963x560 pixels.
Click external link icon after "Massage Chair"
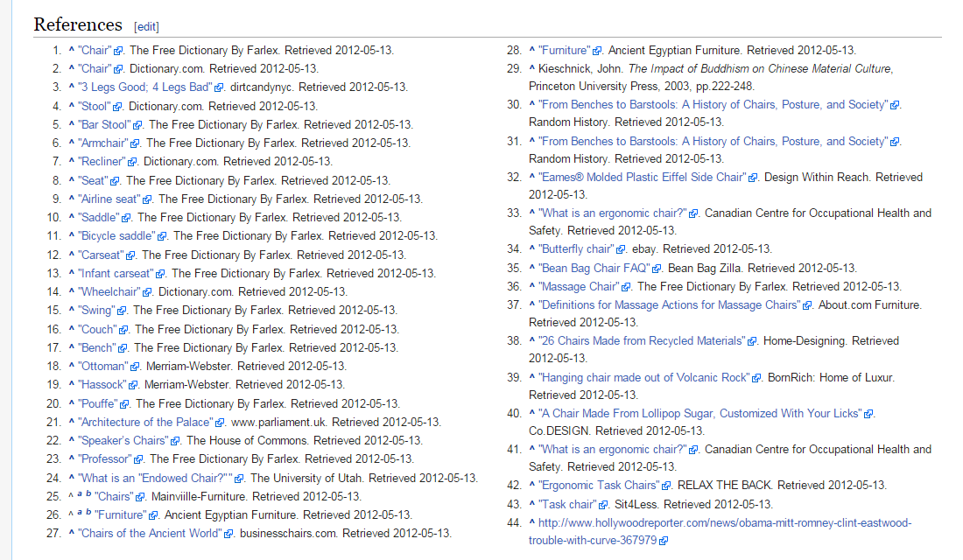(627, 287)
